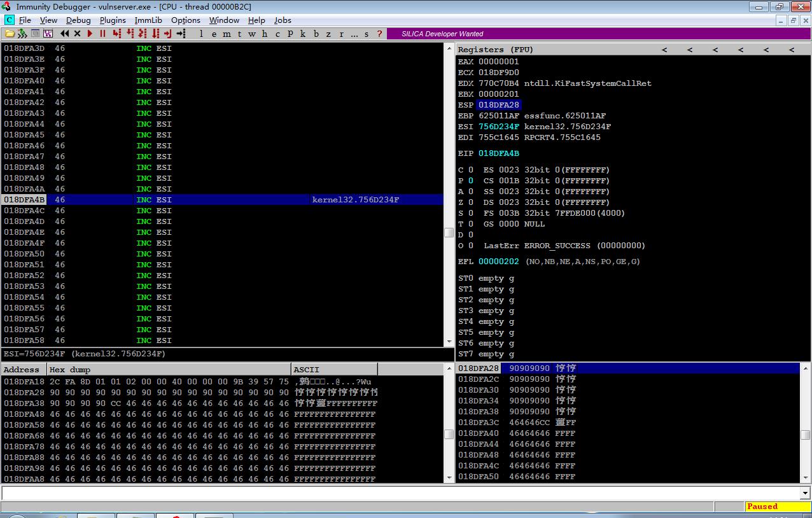Run the program with the red play icon
812x518 pixels.
90,34
